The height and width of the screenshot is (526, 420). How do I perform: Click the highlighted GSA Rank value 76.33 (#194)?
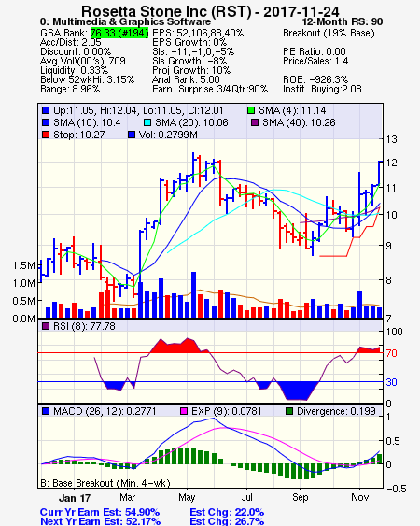[x=119, y=33]
